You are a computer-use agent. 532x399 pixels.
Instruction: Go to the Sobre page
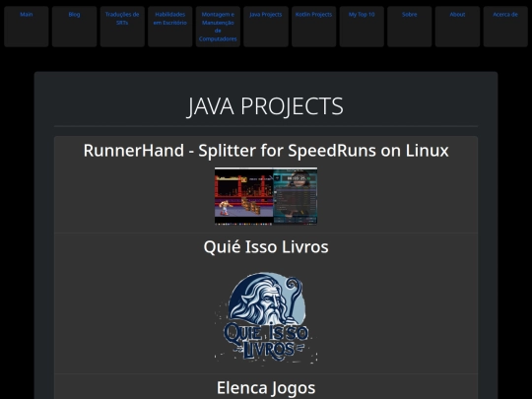410,14
